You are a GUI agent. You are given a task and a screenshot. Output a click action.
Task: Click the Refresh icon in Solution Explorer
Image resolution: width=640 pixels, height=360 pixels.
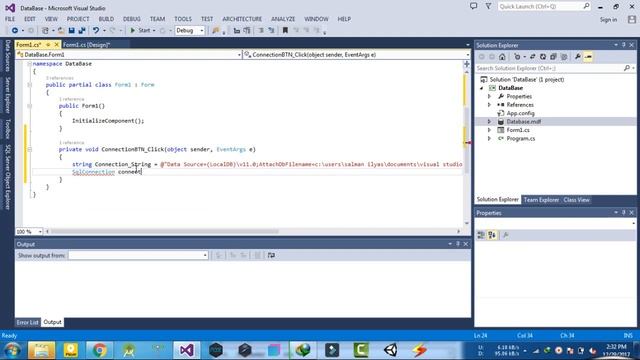(x=543, y=57)
